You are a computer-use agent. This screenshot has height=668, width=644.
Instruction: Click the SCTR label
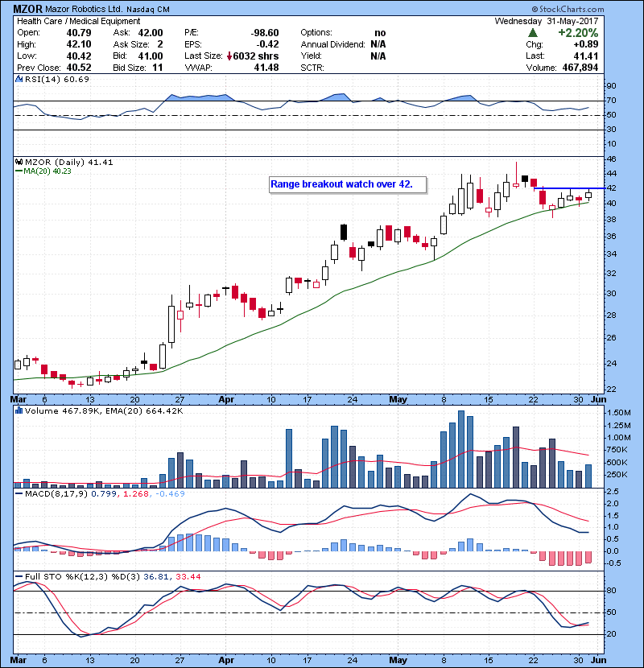coord(312,68)
